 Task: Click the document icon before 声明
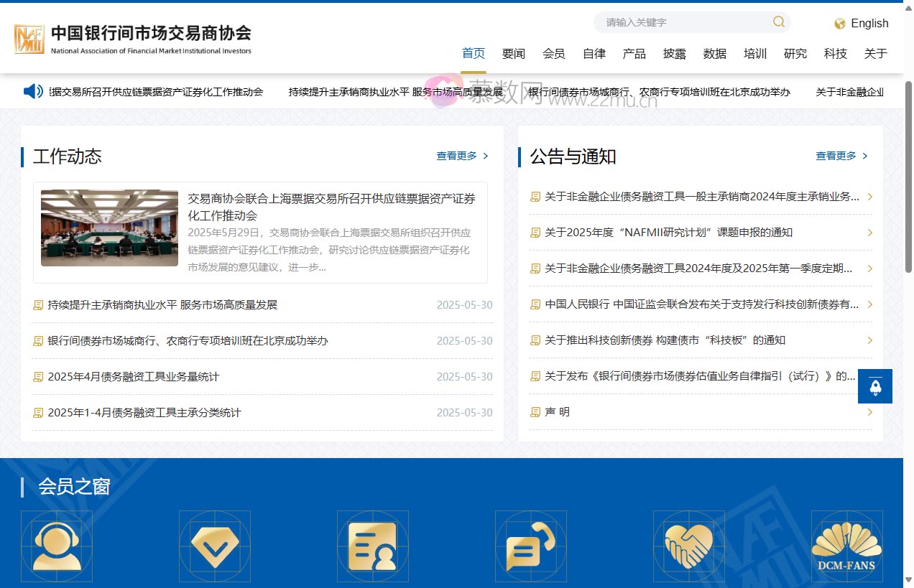coord(535,412)
